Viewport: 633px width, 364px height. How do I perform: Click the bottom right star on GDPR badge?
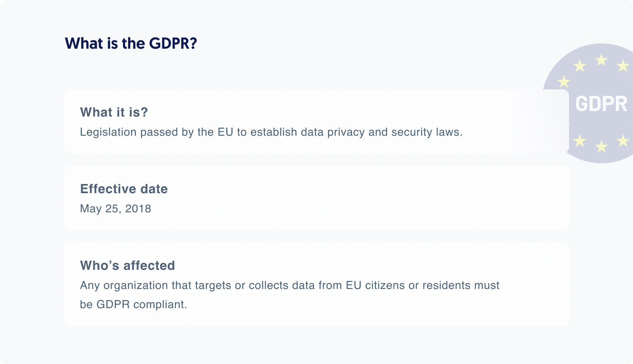point(623,140)
